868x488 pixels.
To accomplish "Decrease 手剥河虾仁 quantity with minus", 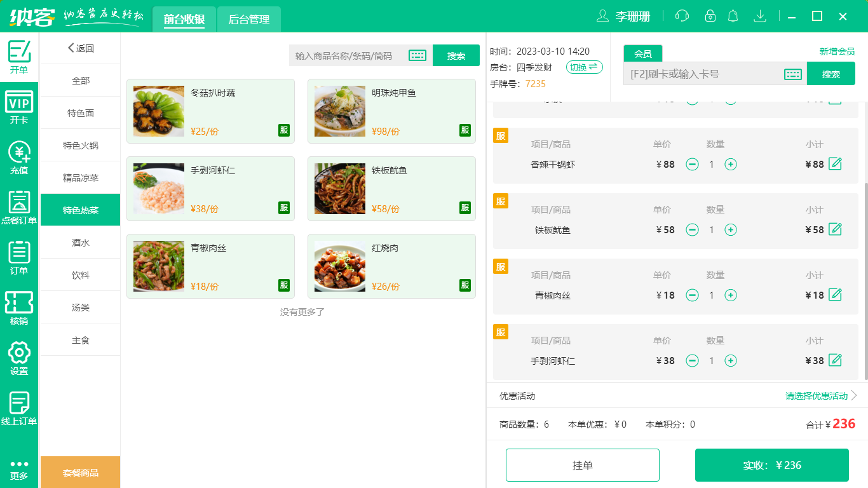I will 693,361.
